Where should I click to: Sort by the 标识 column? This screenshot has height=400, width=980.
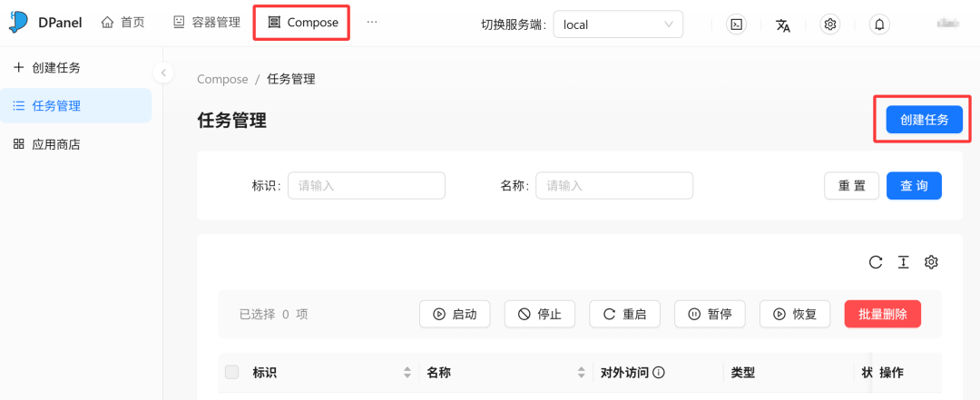407,373
